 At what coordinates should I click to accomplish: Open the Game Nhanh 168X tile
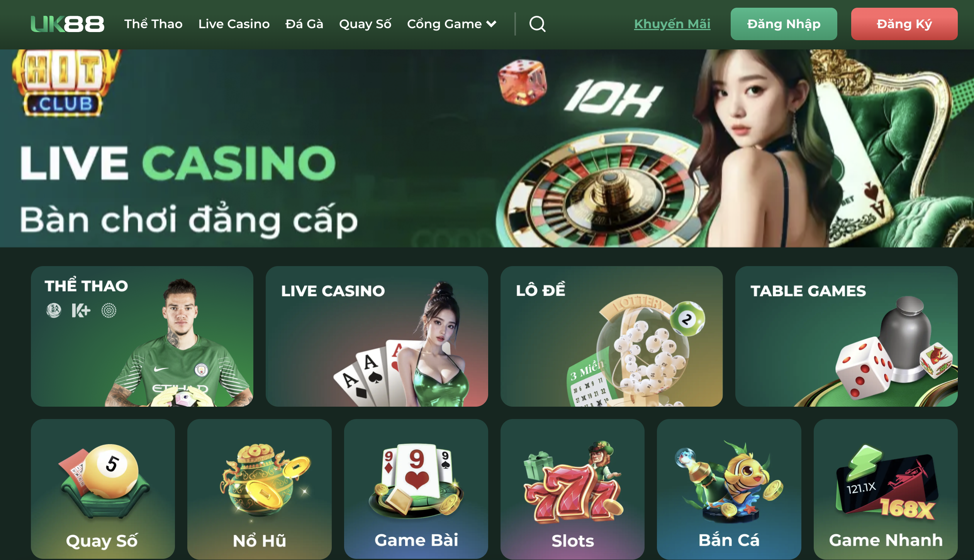coord(886,489)
